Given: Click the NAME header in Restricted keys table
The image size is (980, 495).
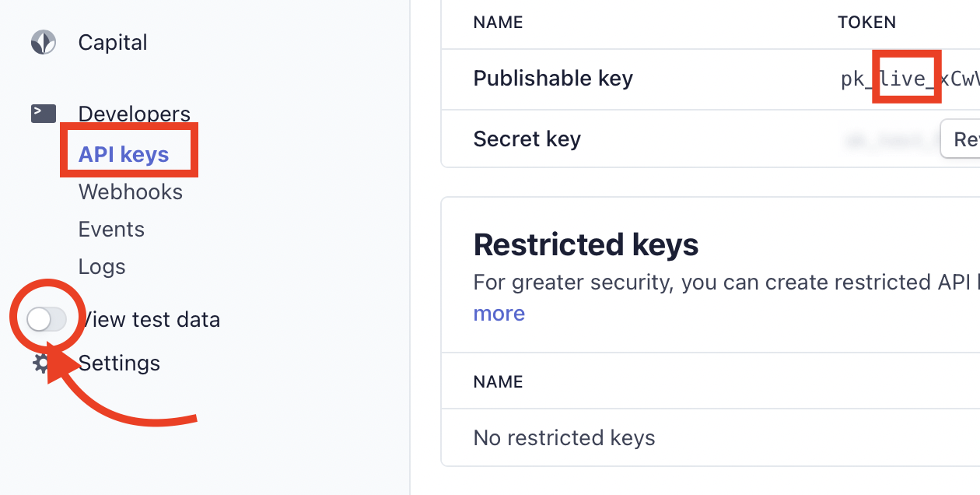Looking at the screenshot, I should [x=499, y=381].
